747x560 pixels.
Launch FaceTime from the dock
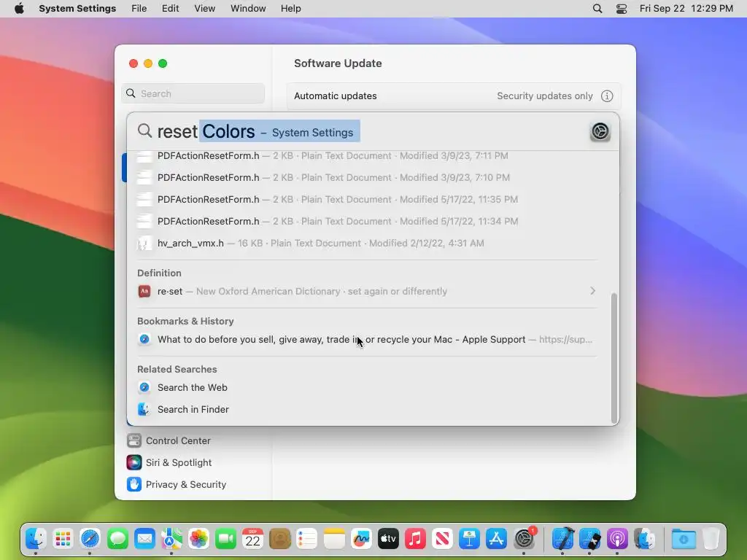pos(226,539)
